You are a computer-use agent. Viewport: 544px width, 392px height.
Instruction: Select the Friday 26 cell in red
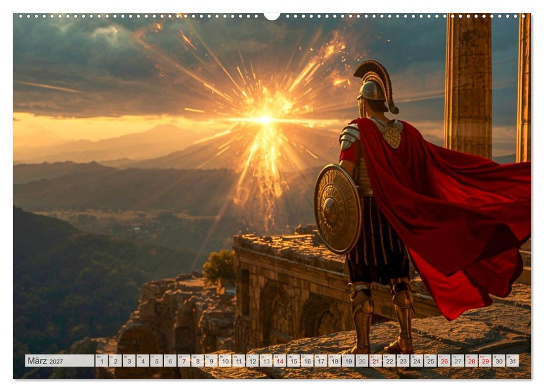[x=444, y=362]
